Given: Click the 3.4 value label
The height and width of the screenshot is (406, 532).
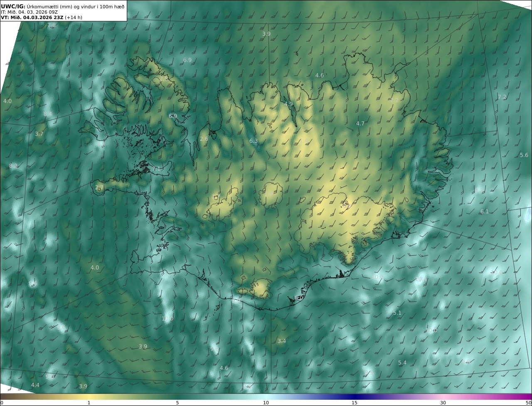Looking at the screenshot, I should tap(282, 341).
